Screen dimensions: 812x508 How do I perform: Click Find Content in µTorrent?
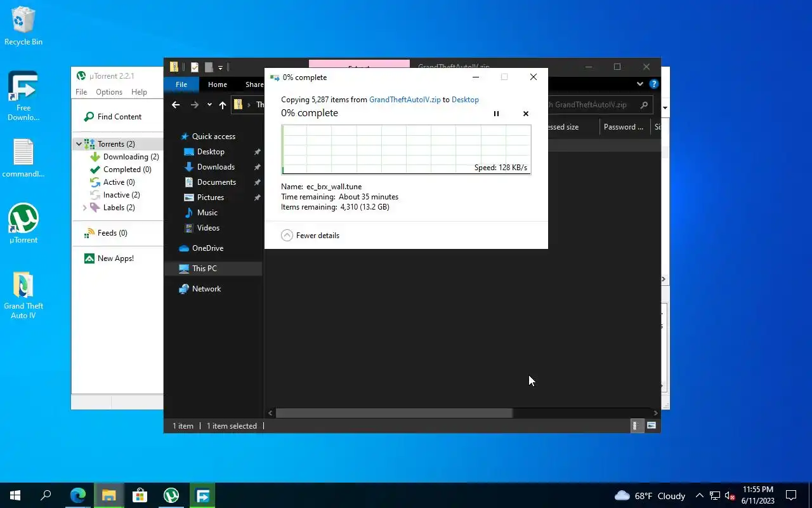pyautogui.click(x=113, y=117)
